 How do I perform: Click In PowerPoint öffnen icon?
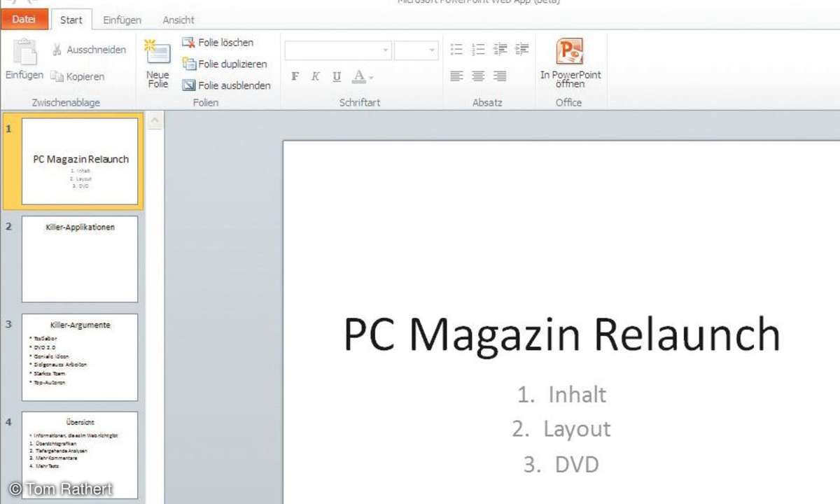[x=570, y=52]
